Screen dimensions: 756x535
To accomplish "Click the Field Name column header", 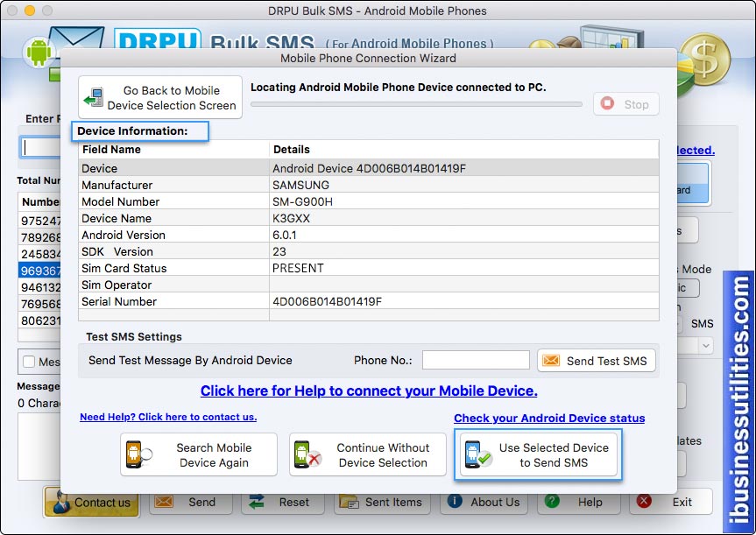I will (111, 150).
